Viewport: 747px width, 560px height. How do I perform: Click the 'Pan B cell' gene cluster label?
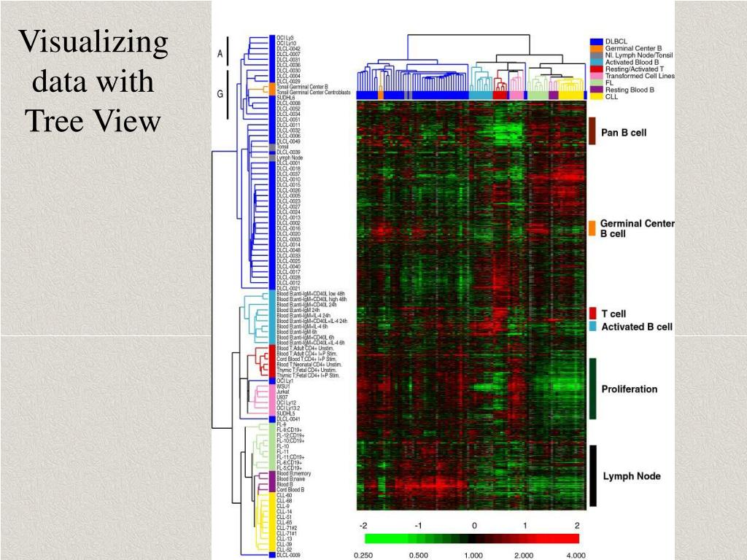(624, 133)
